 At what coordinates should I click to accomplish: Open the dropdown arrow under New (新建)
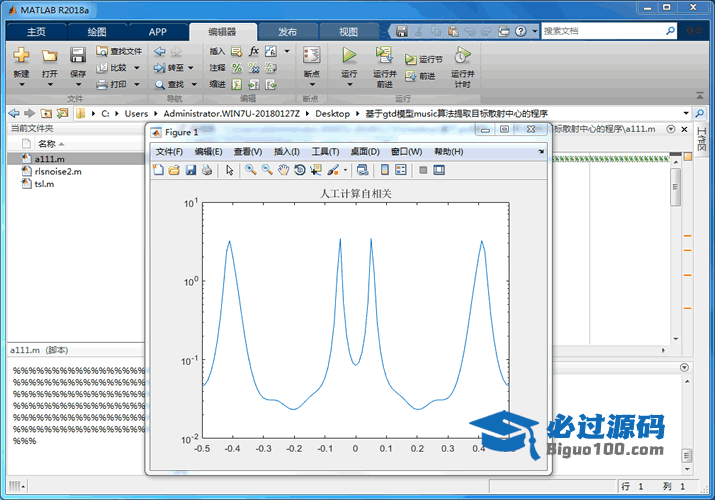21,85
